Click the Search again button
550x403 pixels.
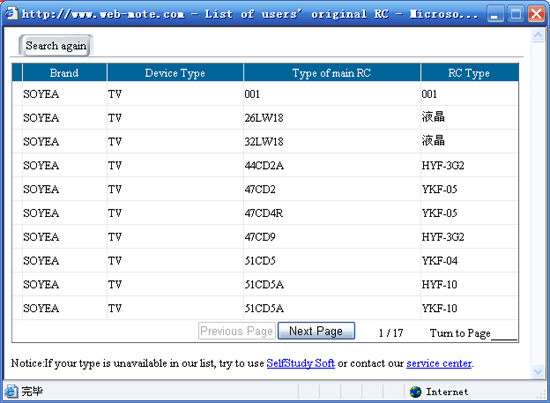point(55,46)
